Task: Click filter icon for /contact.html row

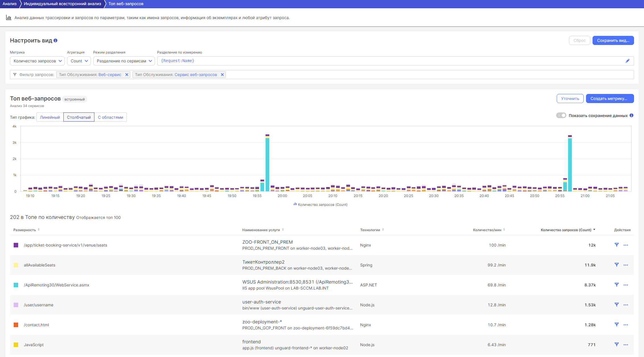Action: coord(616,325)
